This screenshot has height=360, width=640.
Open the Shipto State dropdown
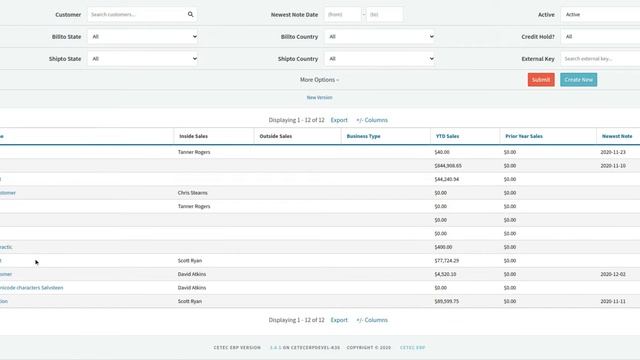(143, 58)
